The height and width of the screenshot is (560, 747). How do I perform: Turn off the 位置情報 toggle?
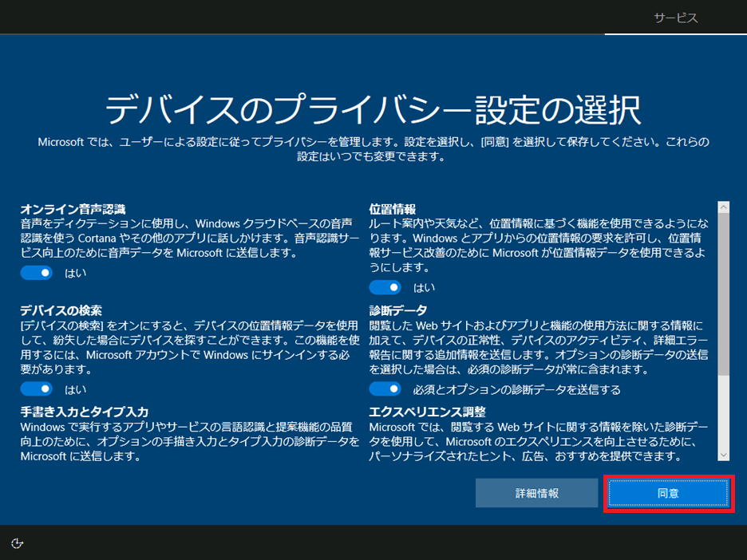[x=385, y=287]
